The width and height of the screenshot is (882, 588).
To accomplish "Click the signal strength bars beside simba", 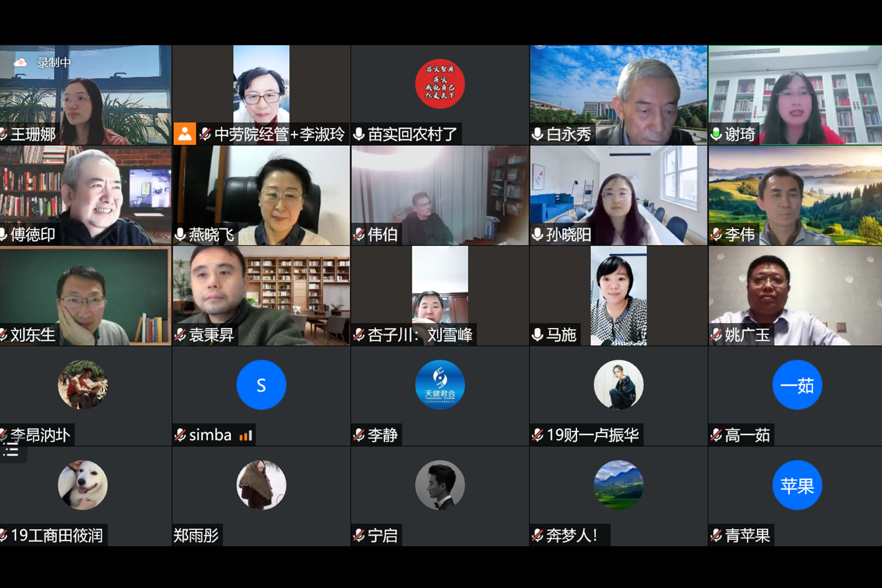I will tap(246, 435).
